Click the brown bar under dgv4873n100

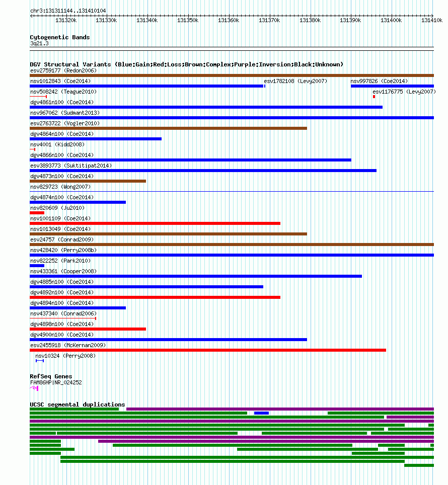coord(88,181)
